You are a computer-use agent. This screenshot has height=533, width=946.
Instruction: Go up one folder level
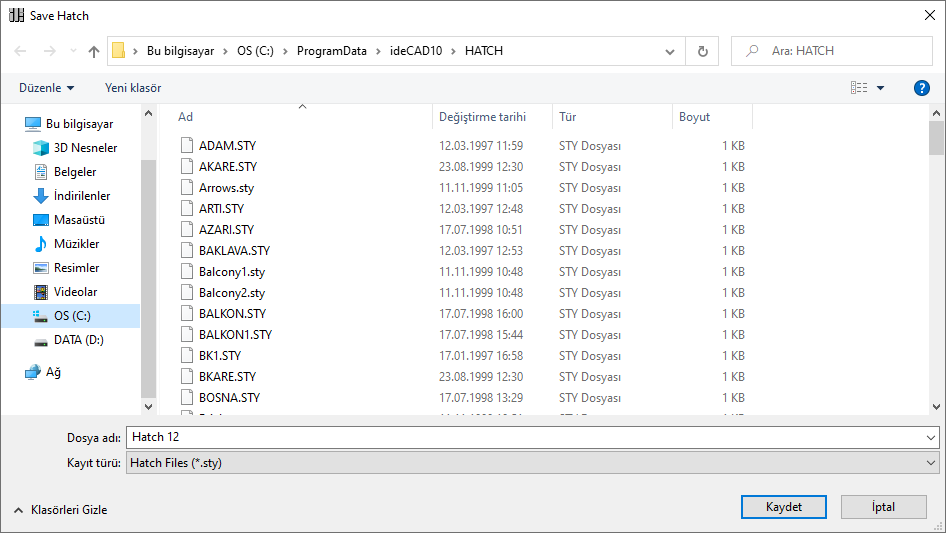coord(94,51)
